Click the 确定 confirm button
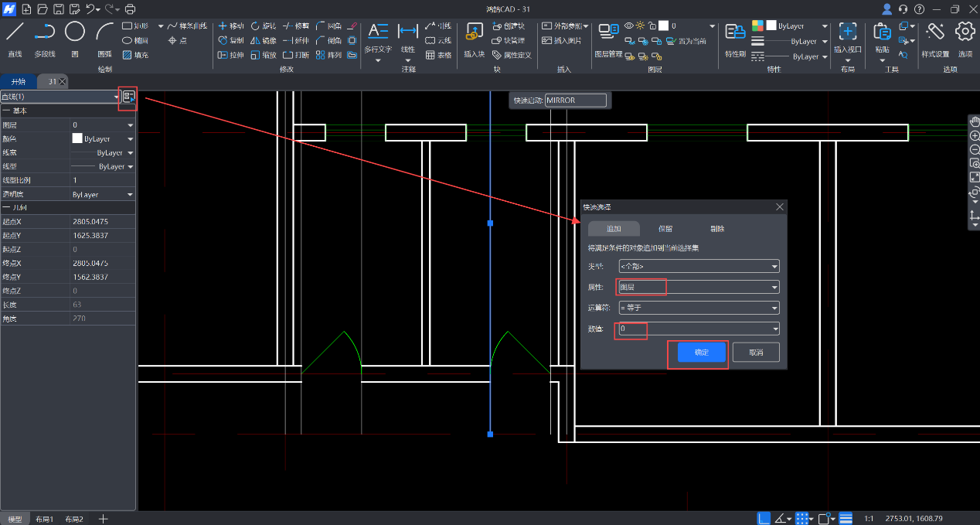This screenshot has height=525, width=980. [702, 353]
